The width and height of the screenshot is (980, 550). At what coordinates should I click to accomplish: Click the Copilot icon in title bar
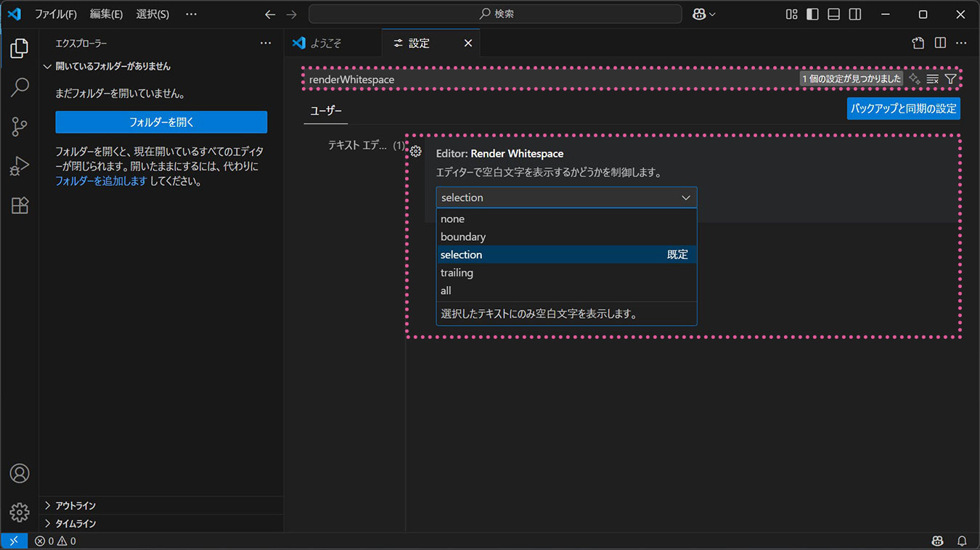(699, 14)
